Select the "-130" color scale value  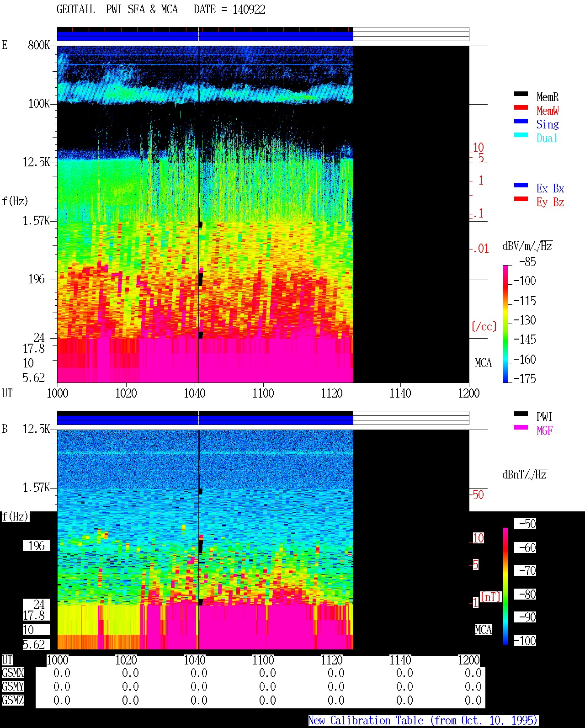click(x=525, y=320)
